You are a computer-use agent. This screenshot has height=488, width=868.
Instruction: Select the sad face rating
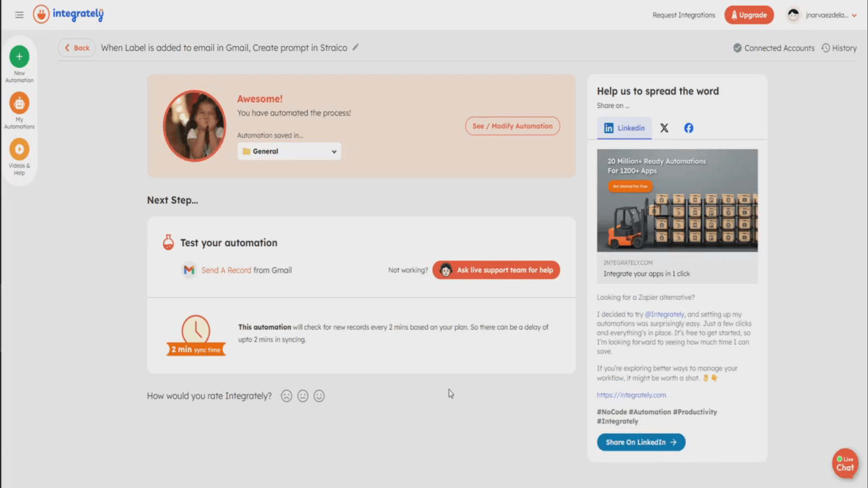[x=286, y=396]
